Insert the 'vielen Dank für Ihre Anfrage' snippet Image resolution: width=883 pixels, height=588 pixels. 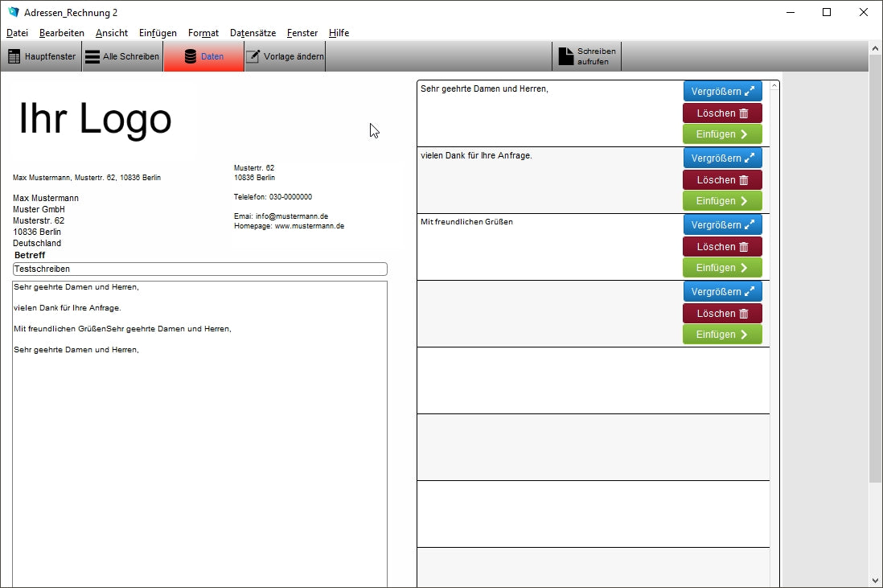tap(722, 201)
